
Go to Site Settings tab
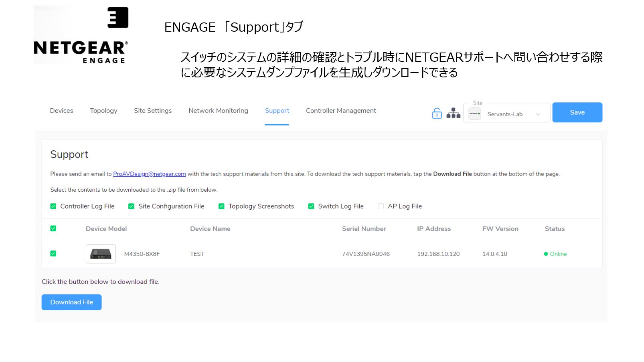[x=153, y=111]
